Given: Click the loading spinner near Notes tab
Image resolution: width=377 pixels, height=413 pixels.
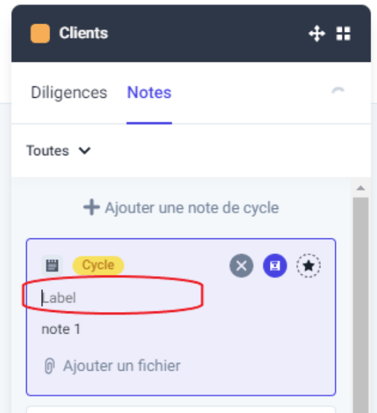Looking at the screenshot, I should tap(338, 91).
